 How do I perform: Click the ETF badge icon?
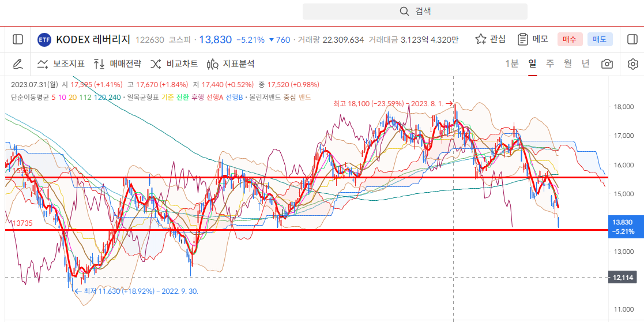tap(44, 40)
